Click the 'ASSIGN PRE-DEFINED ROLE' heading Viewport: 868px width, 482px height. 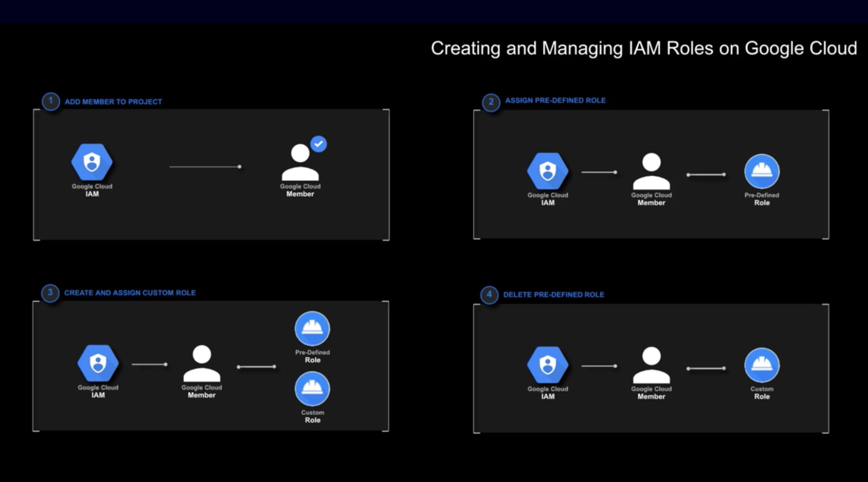(x=555, y=100)
